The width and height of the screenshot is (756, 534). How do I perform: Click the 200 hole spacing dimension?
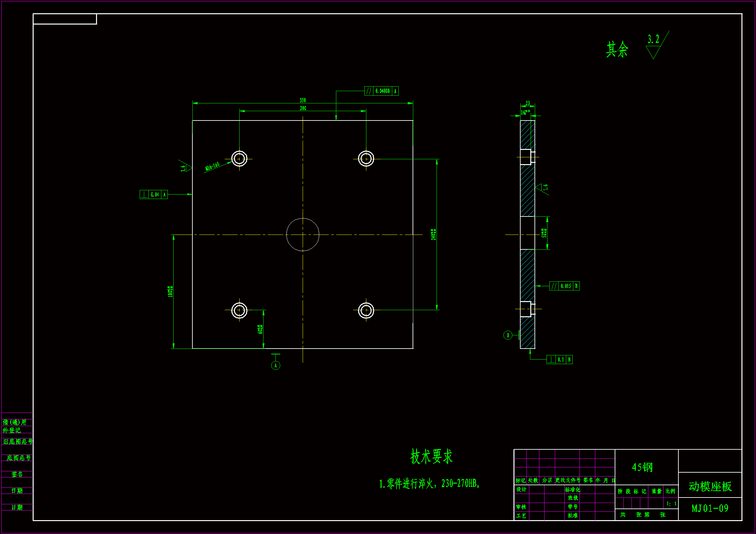pyautogui.click(x=303, y=108)
